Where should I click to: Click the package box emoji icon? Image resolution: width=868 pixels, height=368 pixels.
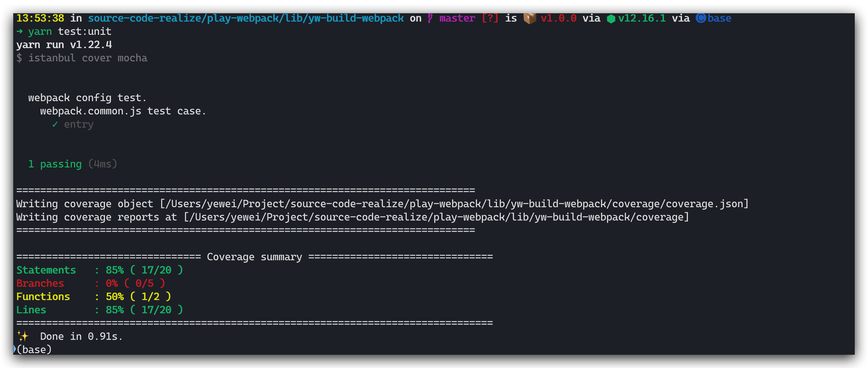pyautogui.click(x=529, y=18)
